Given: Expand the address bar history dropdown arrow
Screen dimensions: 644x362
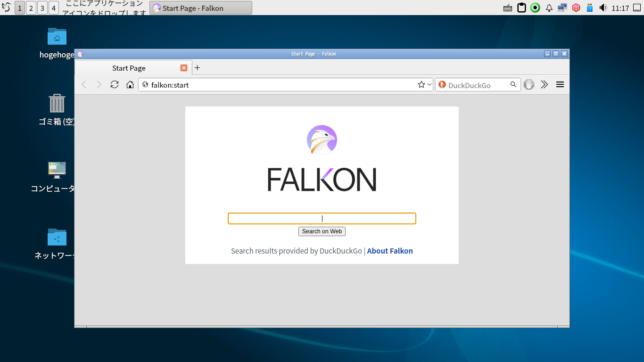Looking at the screenshot, I should [x=429, y=85].
